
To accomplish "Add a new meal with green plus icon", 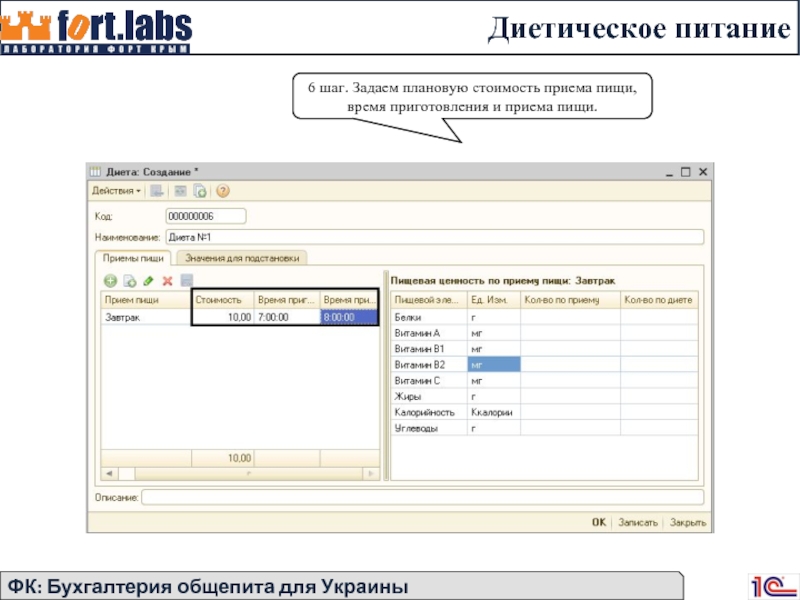I will (110, 281).
